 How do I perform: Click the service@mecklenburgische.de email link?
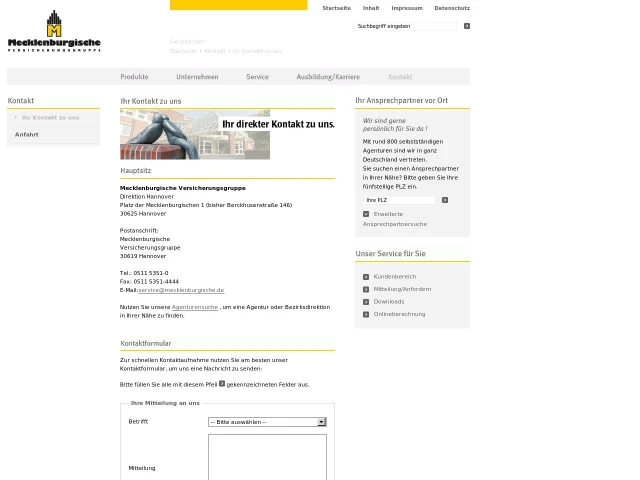point(181,290)
